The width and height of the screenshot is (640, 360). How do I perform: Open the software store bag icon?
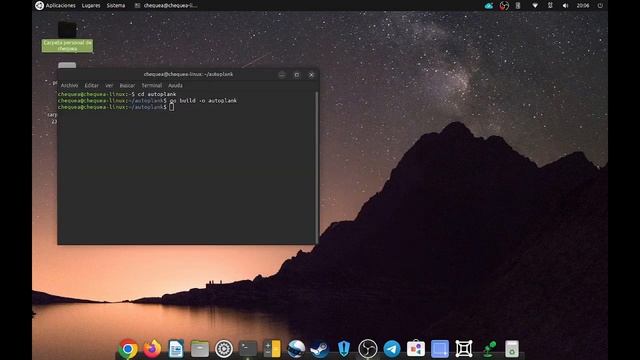point(416,349)
